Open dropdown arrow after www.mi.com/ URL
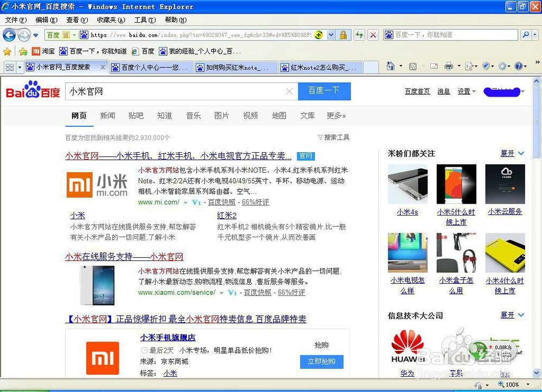 tap(185, 202)
